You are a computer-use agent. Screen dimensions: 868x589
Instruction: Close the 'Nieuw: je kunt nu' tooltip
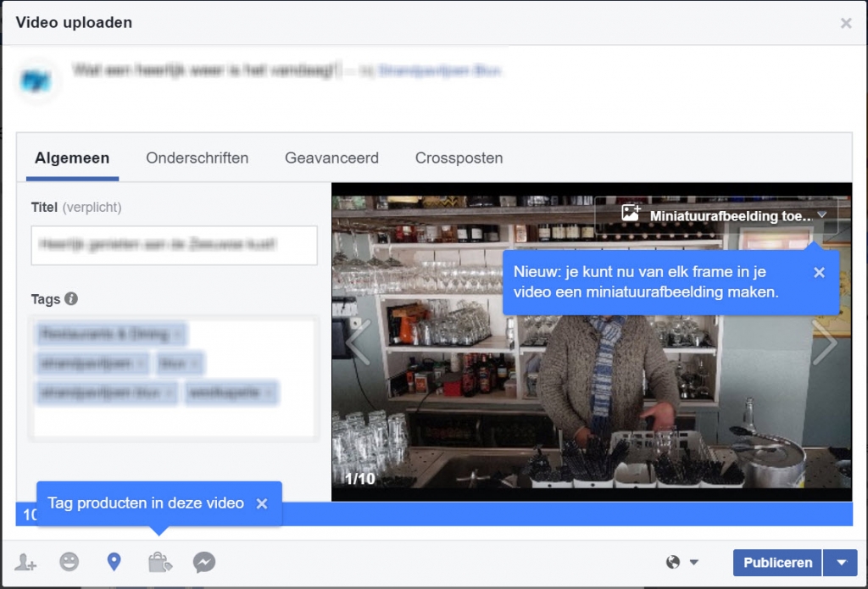click(x=819, y=272)
